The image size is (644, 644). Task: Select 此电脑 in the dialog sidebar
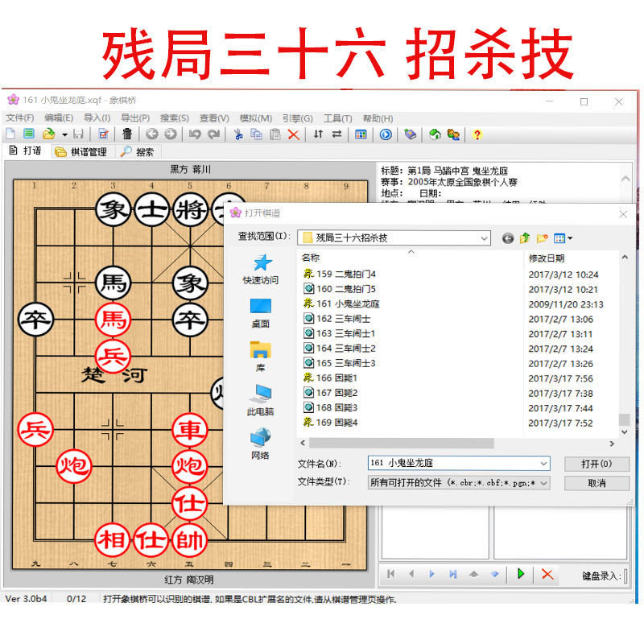(260, 400)
